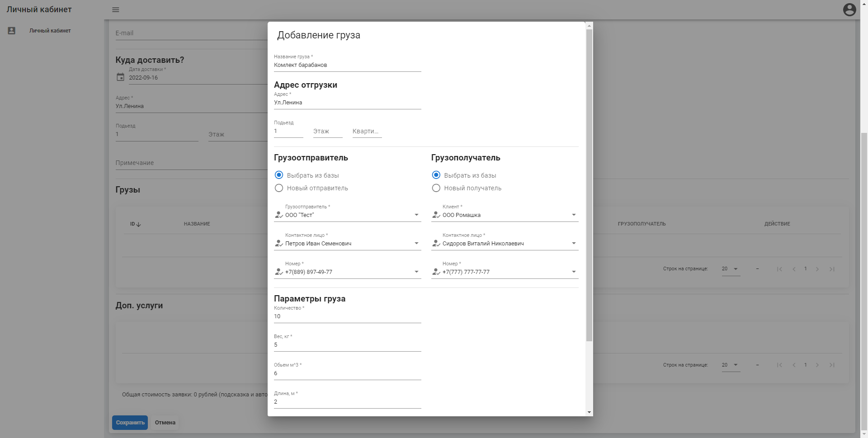
Task: Focus the Подъезд field on the background page
Action: (157, 134)
